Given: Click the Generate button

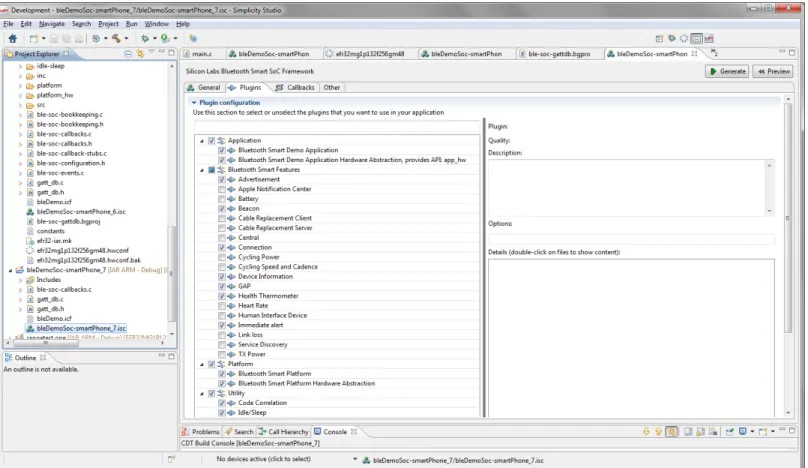Looking at the screenshot, I should 727,71.
